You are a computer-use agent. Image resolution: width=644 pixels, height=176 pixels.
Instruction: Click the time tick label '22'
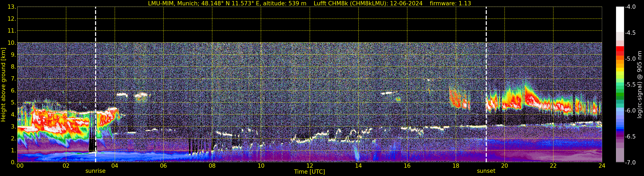[x=553, y=166]
